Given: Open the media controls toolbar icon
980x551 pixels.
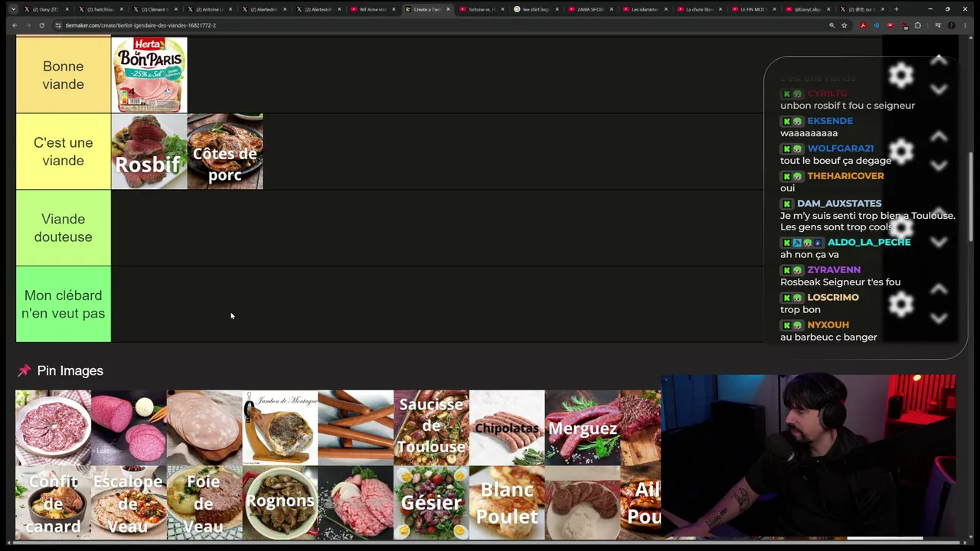Looking at the screenshot, I should click(937, 25).
